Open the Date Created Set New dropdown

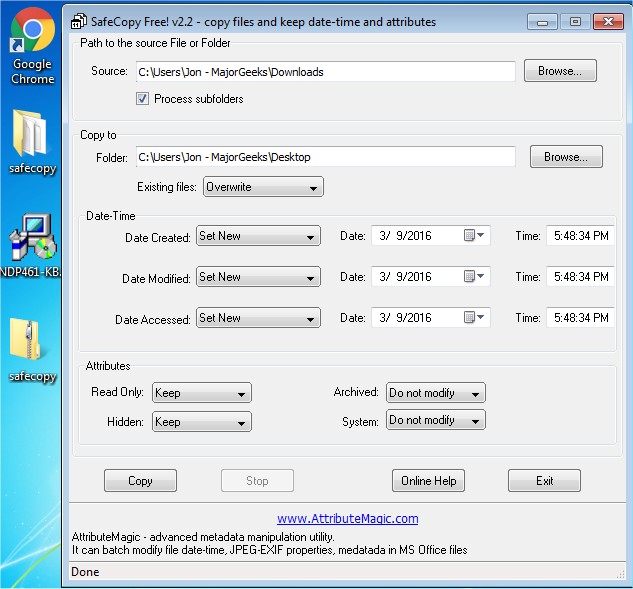[258, 236]
